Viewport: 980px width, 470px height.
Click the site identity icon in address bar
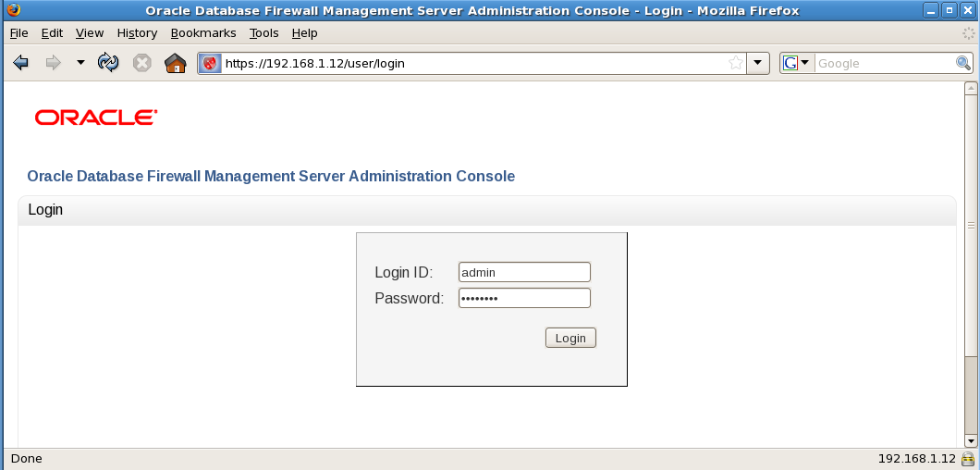click(x=210, y=64)
